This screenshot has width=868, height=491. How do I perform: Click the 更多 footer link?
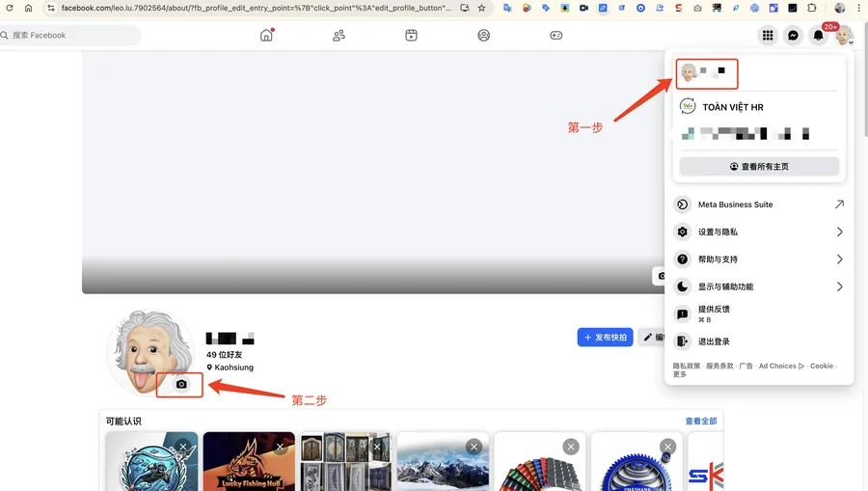[680, 374]
